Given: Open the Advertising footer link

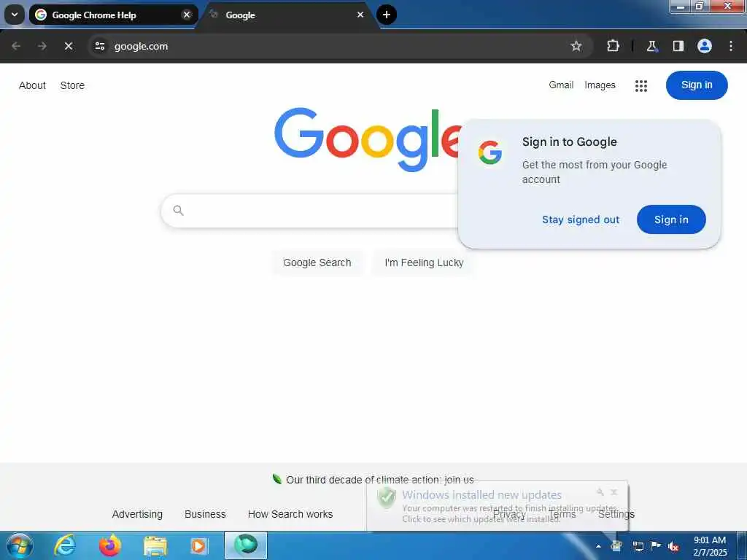Looking at the screenshot, I should [x=137, y=514].
